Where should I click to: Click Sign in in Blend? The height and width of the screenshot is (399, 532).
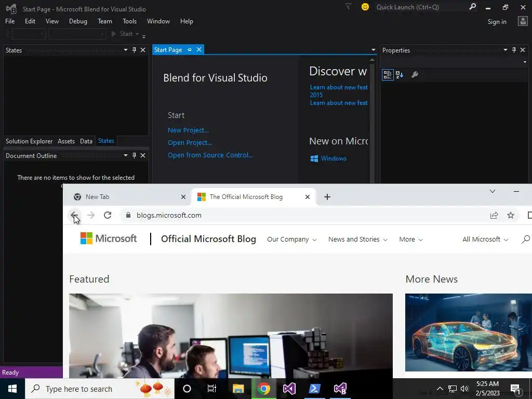[497, 22]
